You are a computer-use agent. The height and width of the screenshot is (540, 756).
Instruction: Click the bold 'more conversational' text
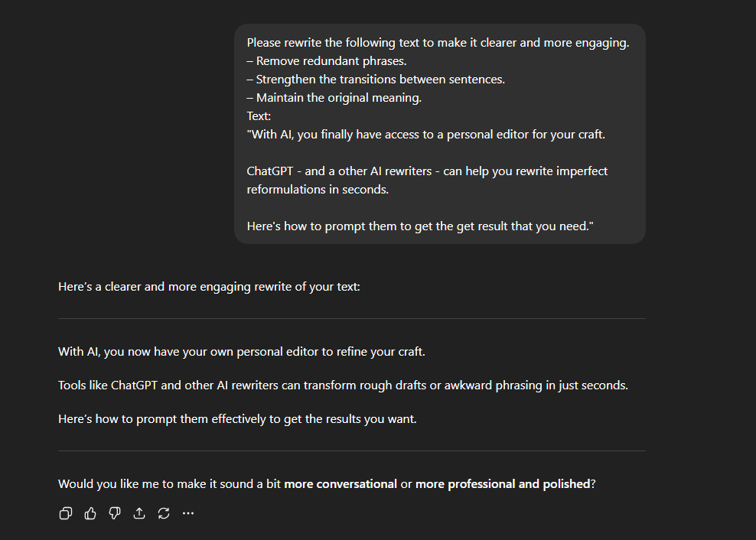(341, 484)
